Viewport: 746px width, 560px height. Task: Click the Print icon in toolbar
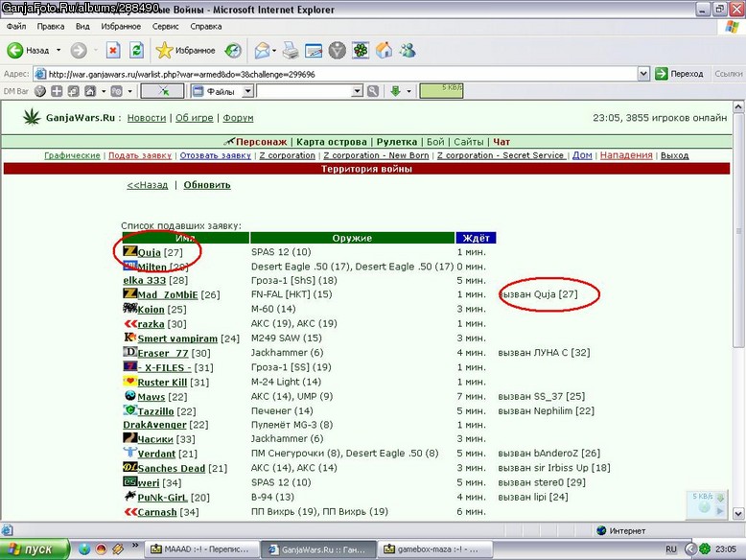291,50
